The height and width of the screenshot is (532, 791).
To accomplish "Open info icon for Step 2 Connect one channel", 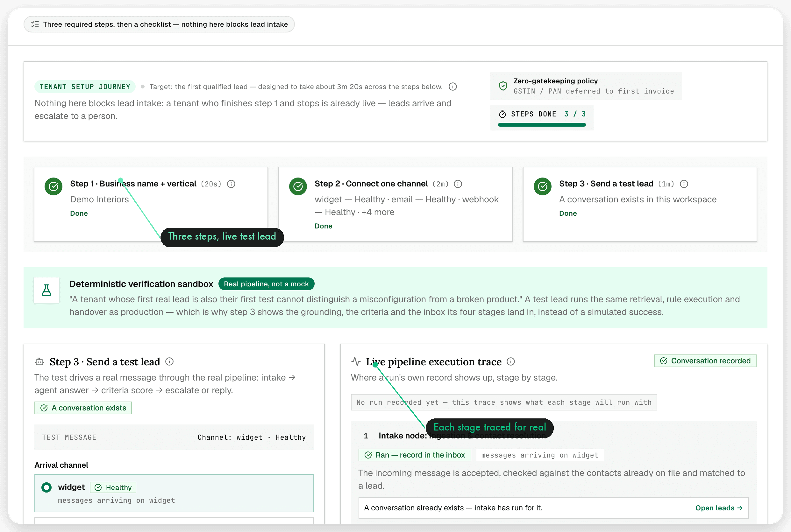I will click(458, 184).
